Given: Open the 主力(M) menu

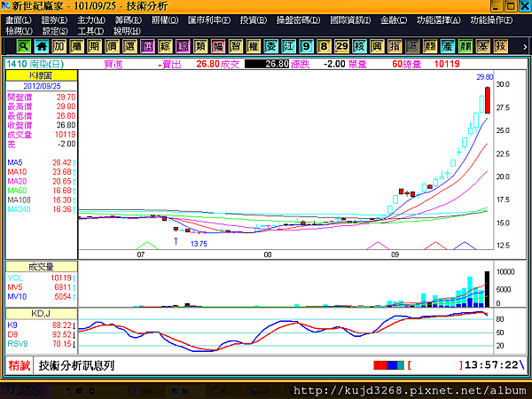Looking at the screenshot, I should [x=91, y=20].
